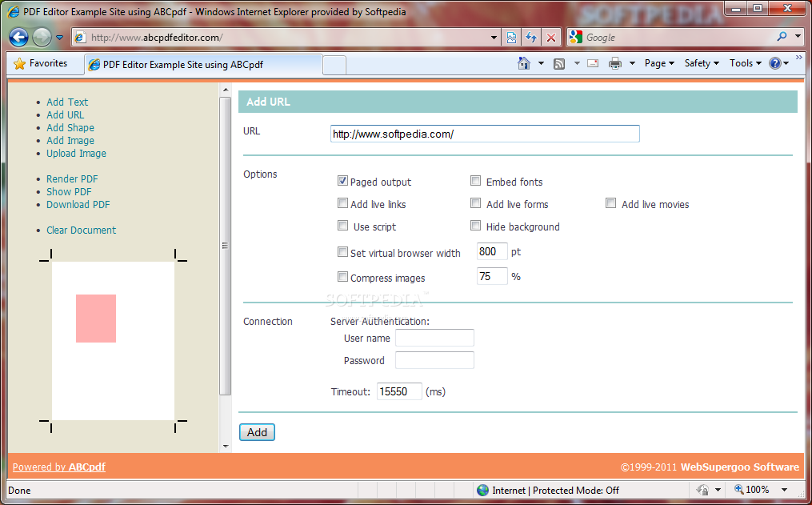Click the Show PDF link

click(69, 191)
